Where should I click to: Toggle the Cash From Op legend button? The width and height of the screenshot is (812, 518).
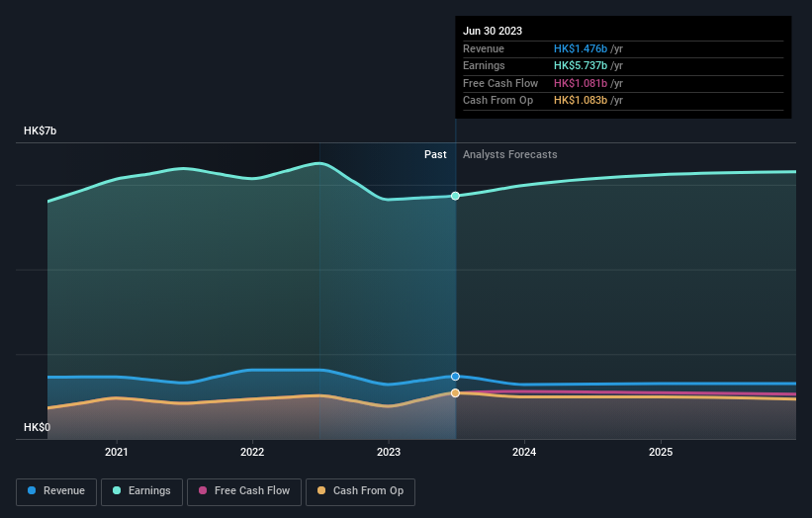pyautogui.click(x=360, y=491)
